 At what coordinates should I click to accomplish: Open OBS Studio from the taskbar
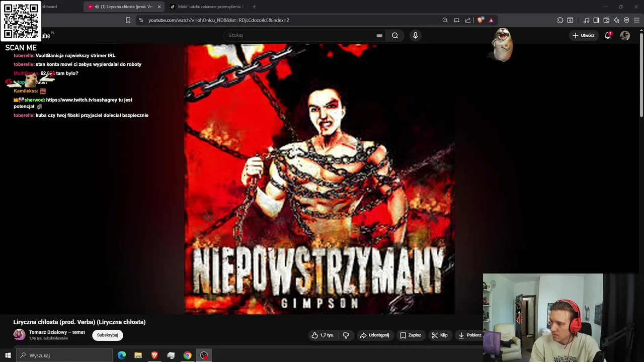tap(204, 355)
